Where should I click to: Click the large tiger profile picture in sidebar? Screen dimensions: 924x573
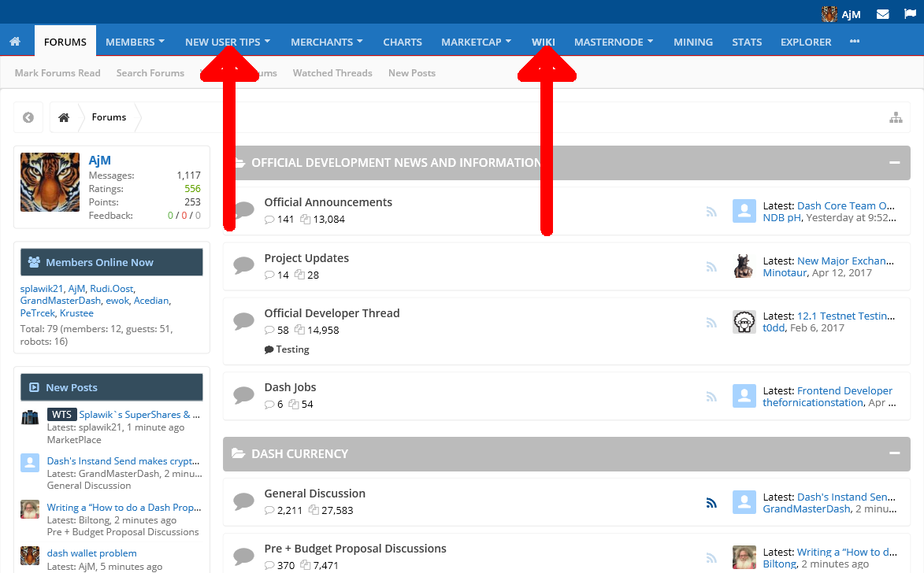pos(50,182)
